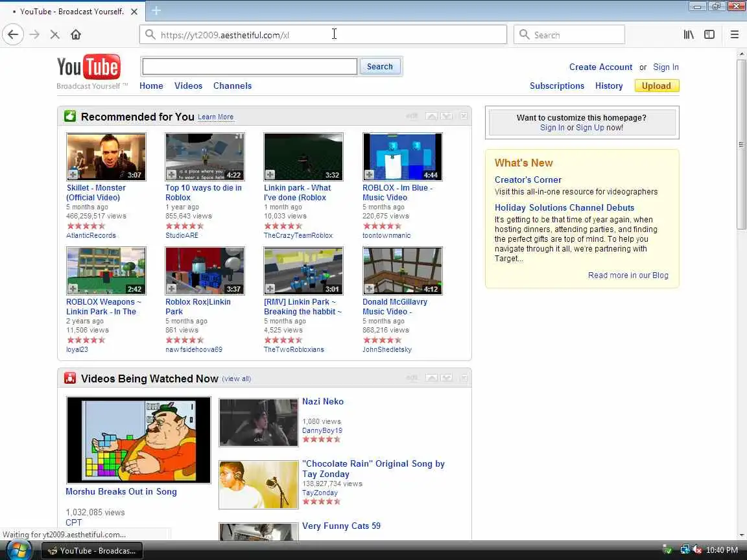Rate Skillet - Monster using its stars
This screenshot has width=747, height=560.
(x=86, y=226)
